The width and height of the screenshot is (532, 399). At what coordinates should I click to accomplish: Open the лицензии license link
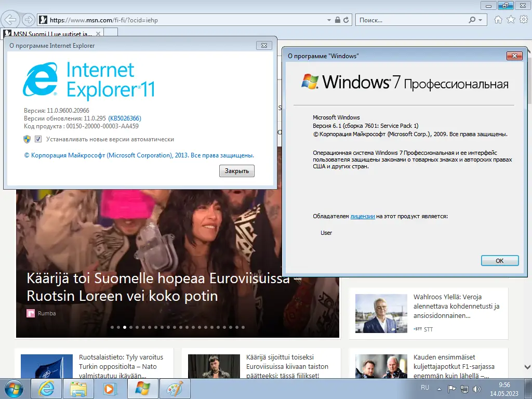[x=362, y=216]
